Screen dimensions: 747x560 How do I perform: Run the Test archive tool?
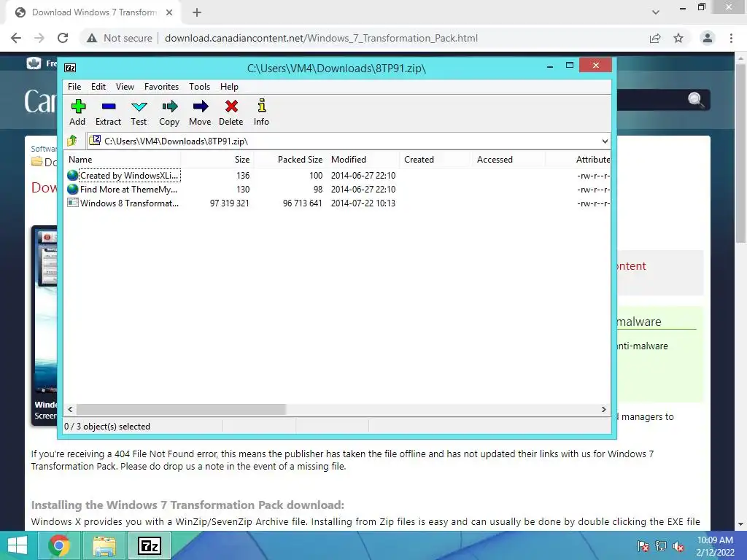(139, 106)
